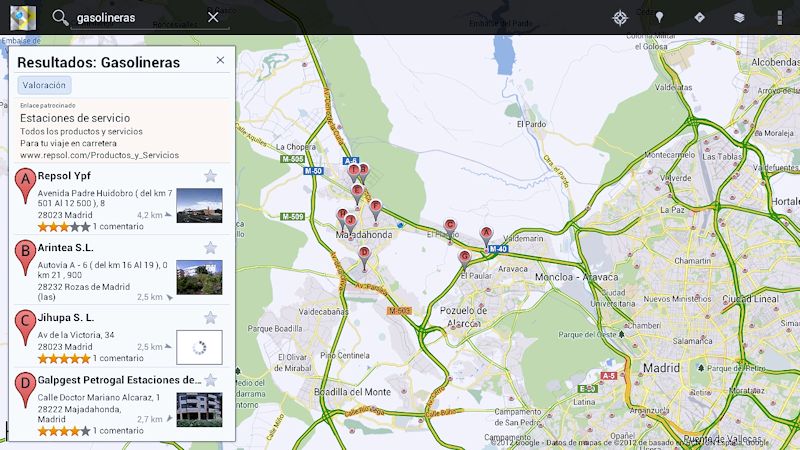Open Repsol Ypf star rating 1 comentario
This screenshot has width=800, height=450.
[x=91, y=227]
